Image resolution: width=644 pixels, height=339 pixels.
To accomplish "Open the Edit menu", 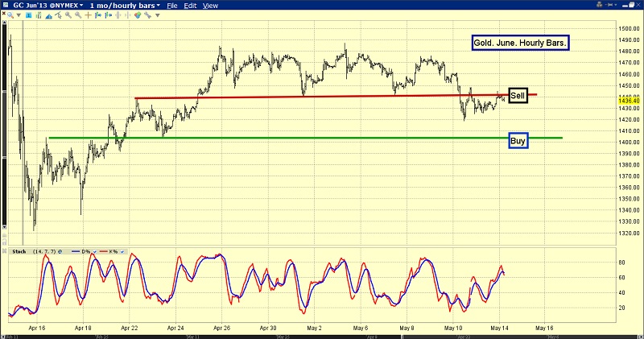I will [190, 5].
